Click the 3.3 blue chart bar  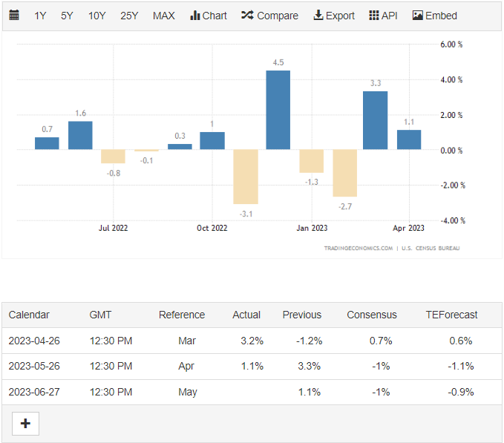pos(375,120)
